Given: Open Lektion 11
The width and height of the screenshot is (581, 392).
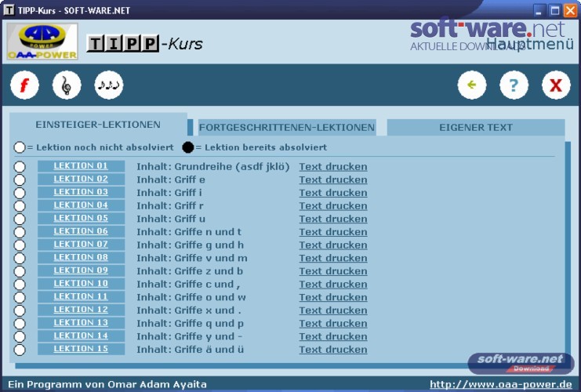Looking at the screenshot, I should (x=81, y=296).
